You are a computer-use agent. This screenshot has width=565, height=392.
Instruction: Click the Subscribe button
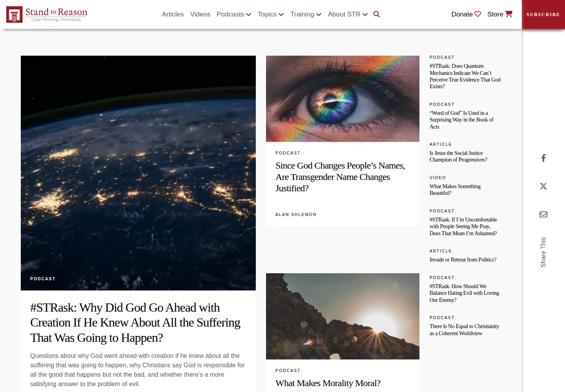coord(543,15)
